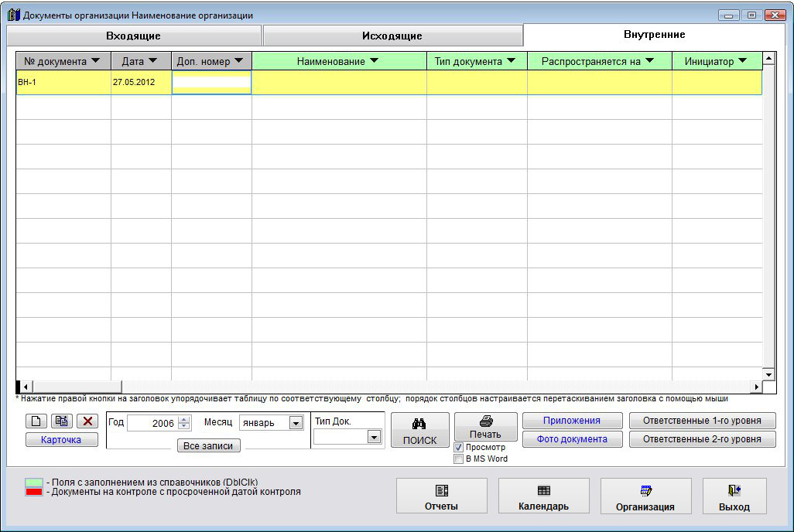Click the Доп. номер cell of ВН-1
Viewport: 794px width, 532px height.
pos(211,83)
